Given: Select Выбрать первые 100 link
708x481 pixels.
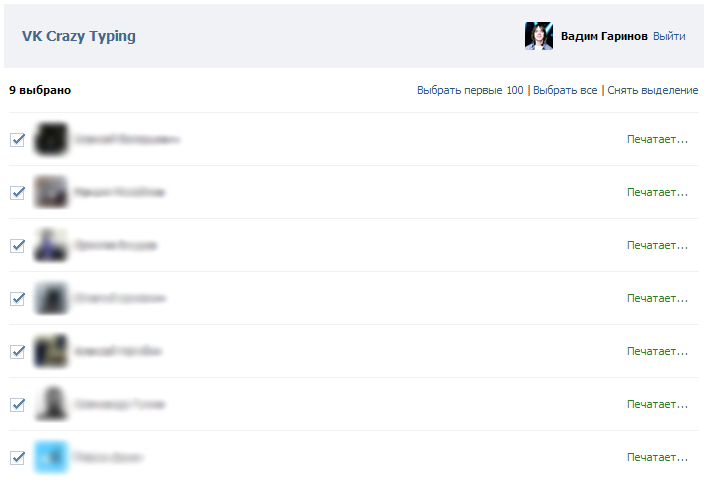Looking at the screenshot, I should pos(470,90).
